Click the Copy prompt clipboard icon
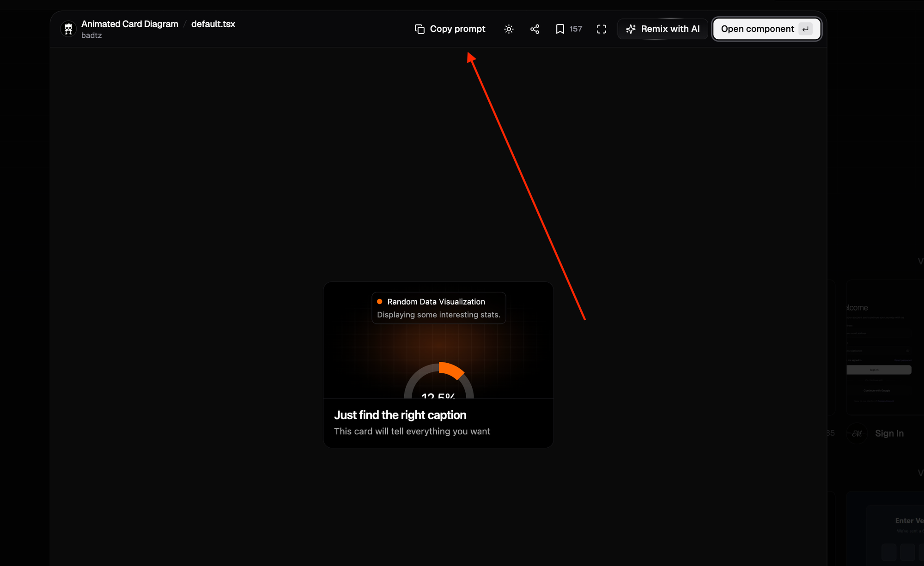The width and height of the screenshot is (924, 566). (419, 29)
